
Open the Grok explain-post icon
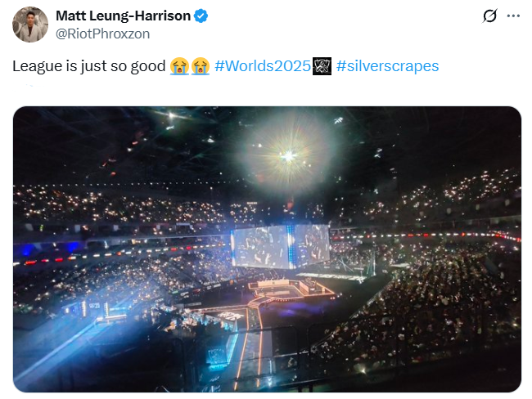coord(490,16)
